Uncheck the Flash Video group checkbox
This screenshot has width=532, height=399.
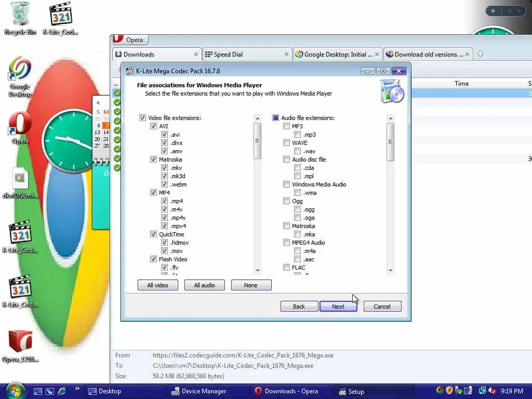tap(153, 259)
